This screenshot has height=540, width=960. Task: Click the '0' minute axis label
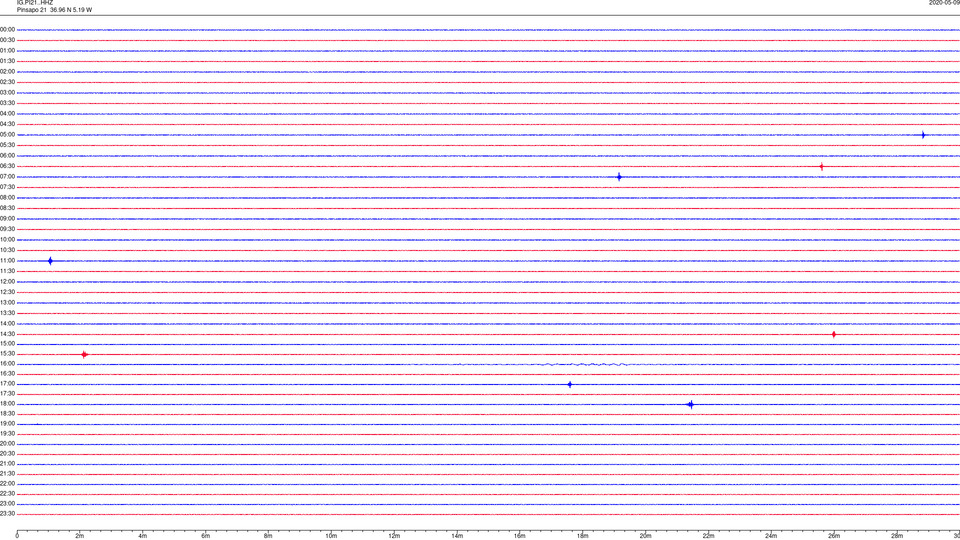click(x=17, y=536)
